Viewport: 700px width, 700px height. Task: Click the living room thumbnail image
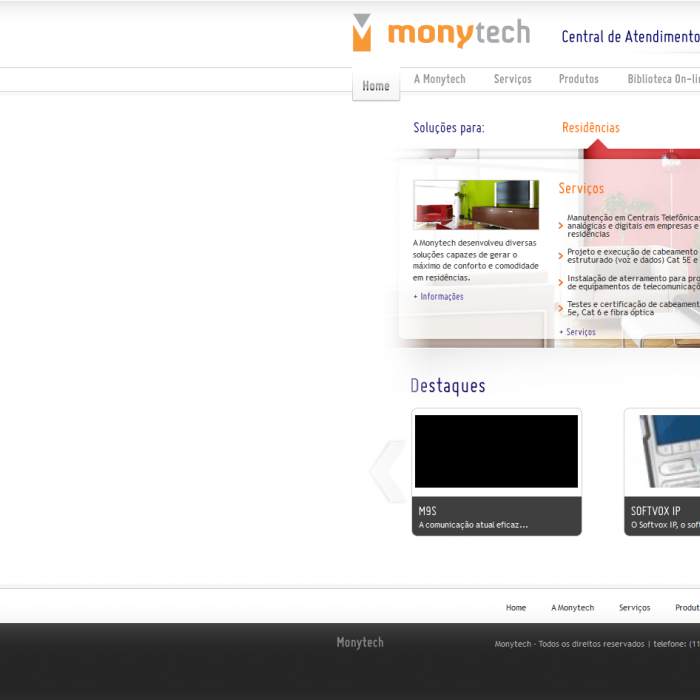coord(476,204)
